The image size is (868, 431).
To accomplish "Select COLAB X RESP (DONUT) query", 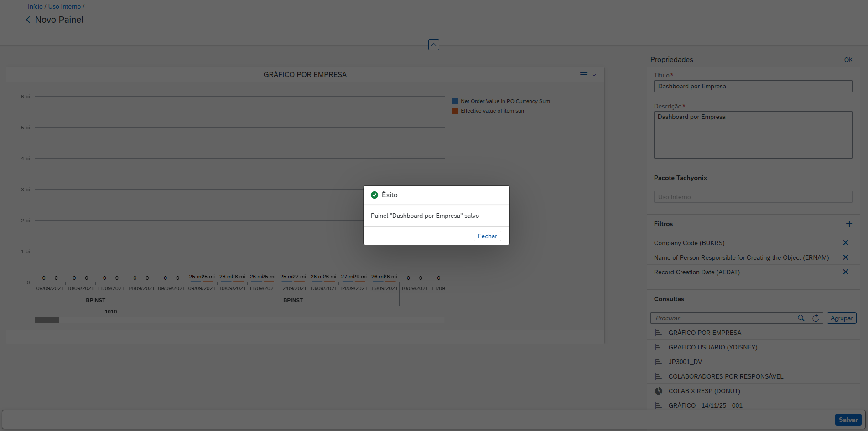I will 704,391.
